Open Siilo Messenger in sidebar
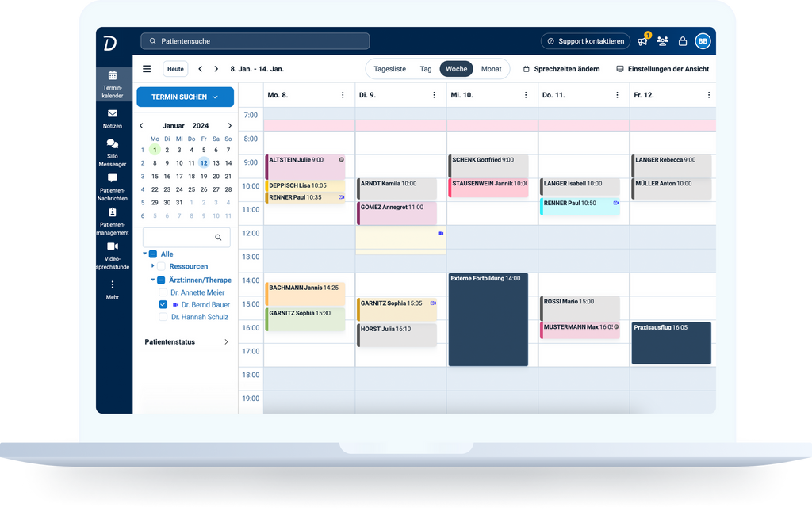The image size is (812, 511). point(112,144)
